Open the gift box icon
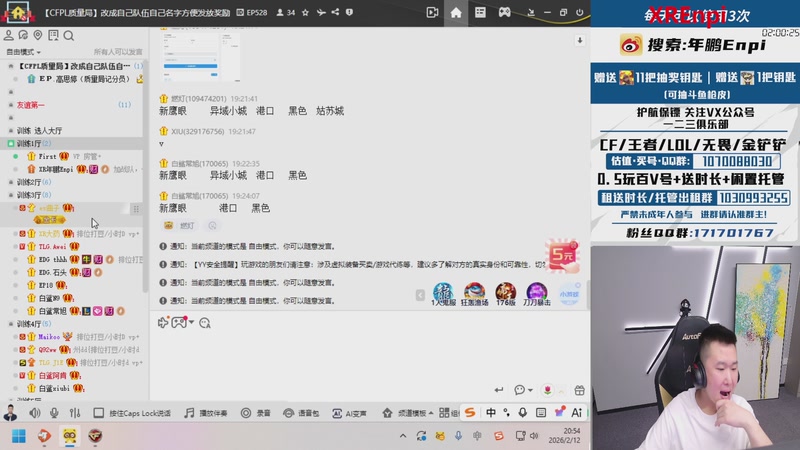This screenshot has width=800, height=450. 580,390
